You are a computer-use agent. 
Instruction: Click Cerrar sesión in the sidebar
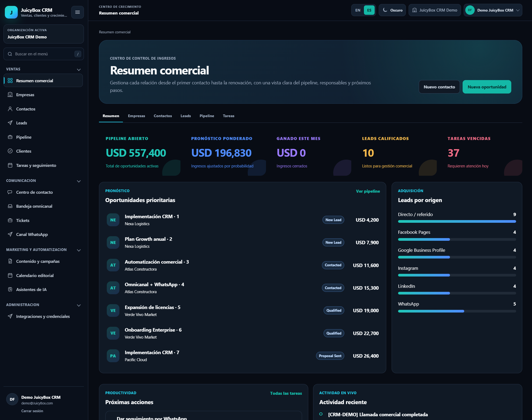coord(32,411)
